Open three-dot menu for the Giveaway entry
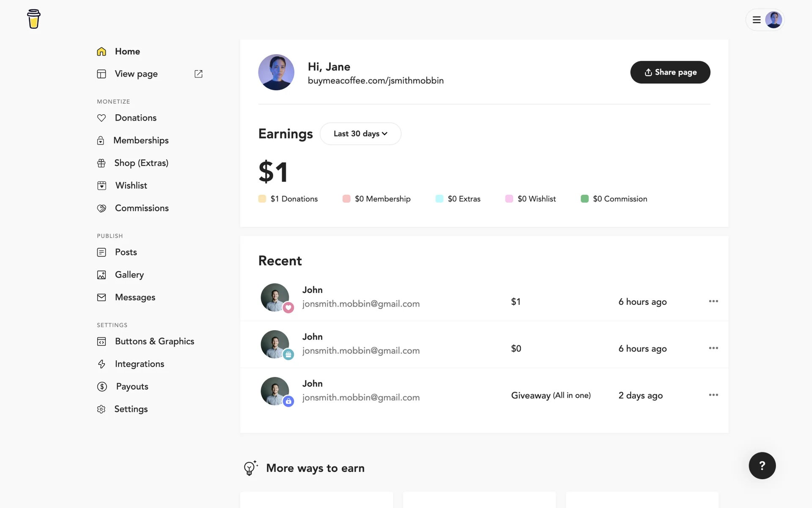Viewport: 812px width, 508px height. pyautogui.click(x=713, y=395)
